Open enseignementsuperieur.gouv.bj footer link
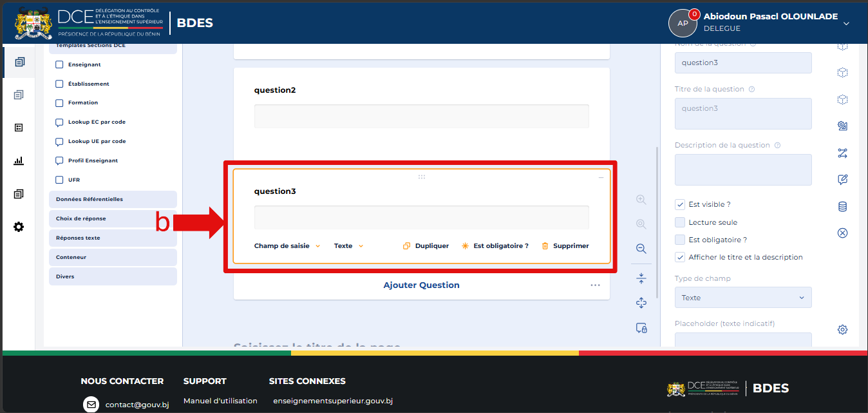This screenshot has height=413, width=868. click(x=333, y=401)
